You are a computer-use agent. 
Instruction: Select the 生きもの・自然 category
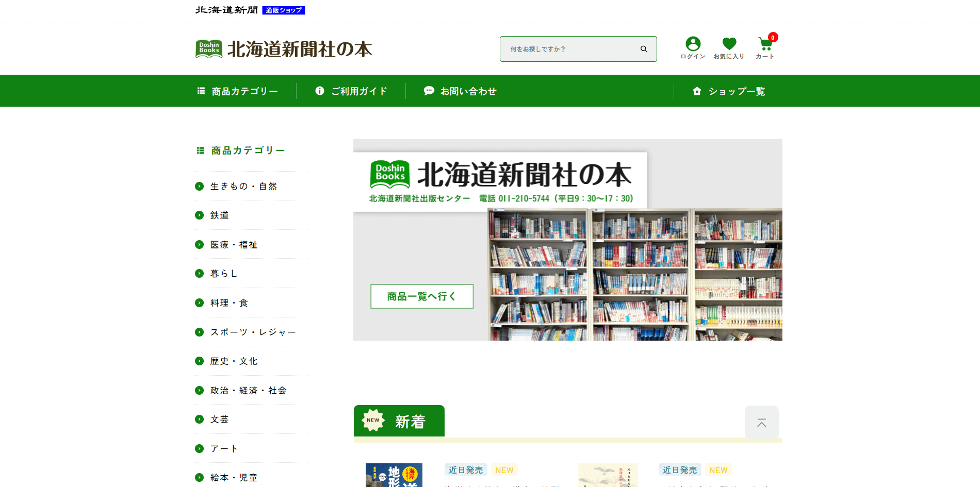pyautogui.click(x=243, y=187)
